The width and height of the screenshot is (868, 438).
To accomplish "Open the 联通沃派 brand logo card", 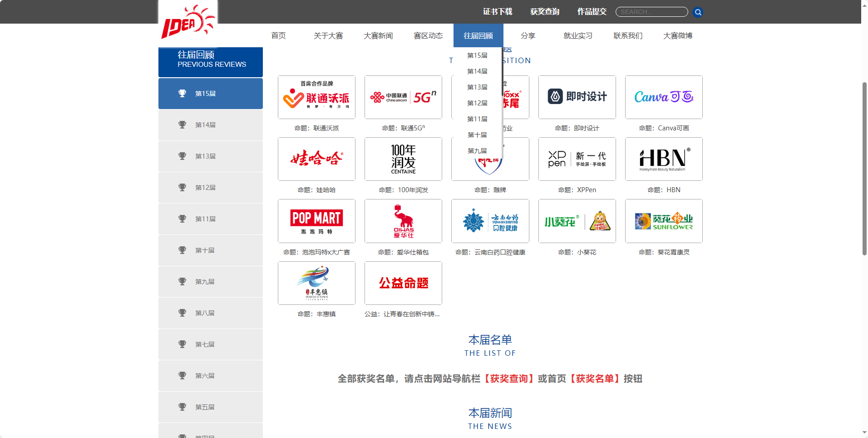I will tap(316, 97).
